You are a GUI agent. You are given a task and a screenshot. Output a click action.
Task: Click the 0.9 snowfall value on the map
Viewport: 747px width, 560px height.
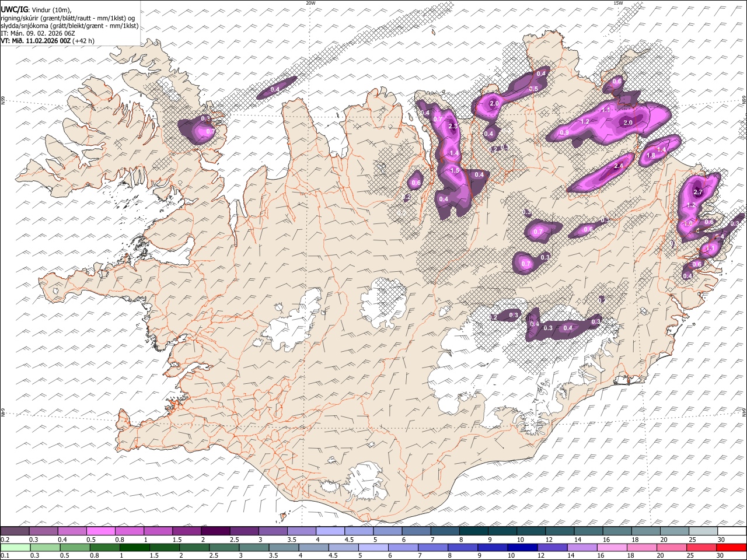pos(564,133)
